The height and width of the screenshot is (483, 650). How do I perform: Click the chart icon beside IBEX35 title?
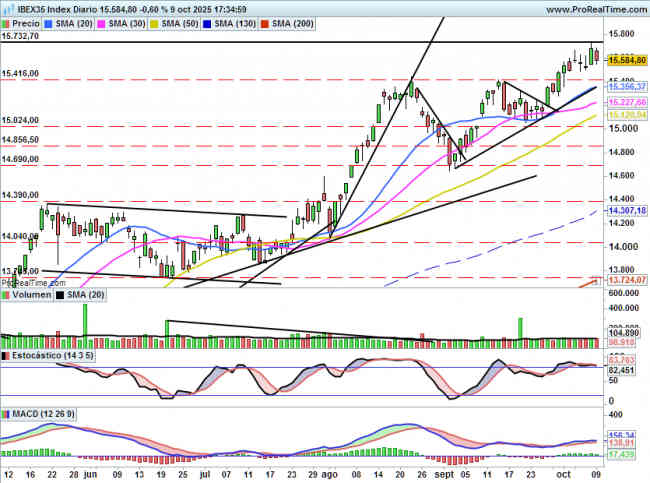tap(7, 9)
